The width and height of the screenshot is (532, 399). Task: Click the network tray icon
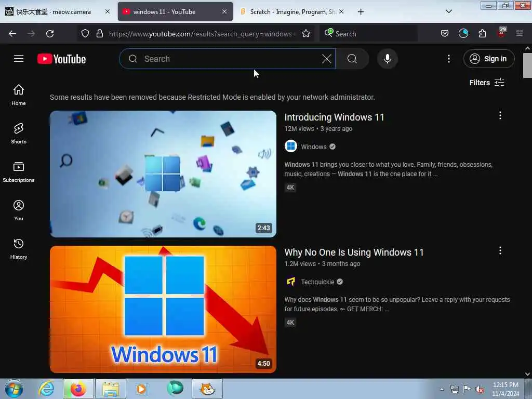click(454, 389)
